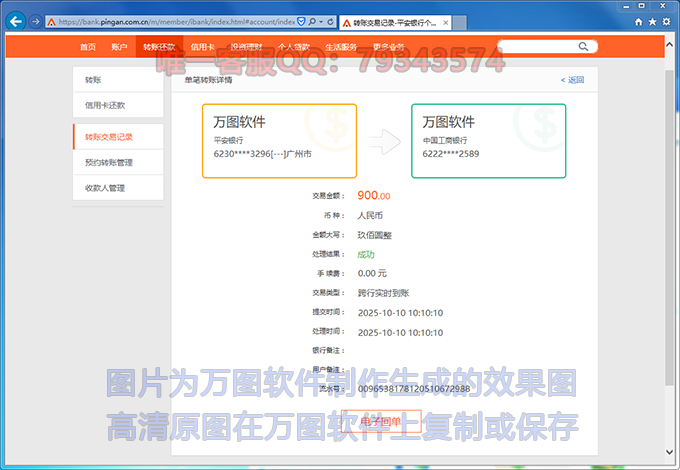Open 收款人管理 in the sidebar
This screenshot has width=680, height=470.
click(x=105, y=188)
